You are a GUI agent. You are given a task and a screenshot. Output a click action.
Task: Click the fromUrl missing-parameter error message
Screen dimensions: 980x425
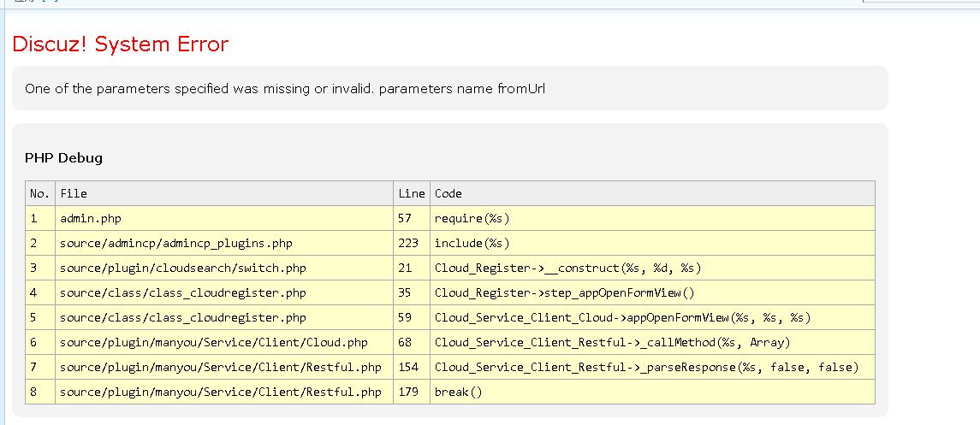click(285, 89)
